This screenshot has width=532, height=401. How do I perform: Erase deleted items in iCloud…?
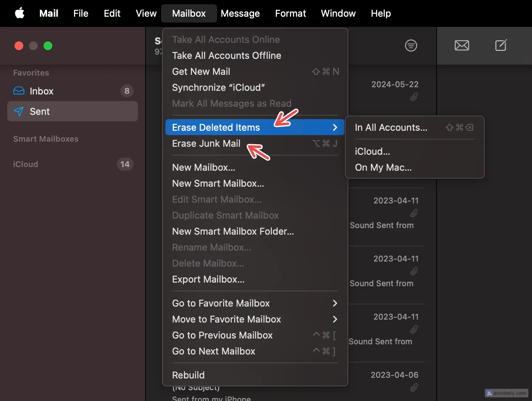414,151
